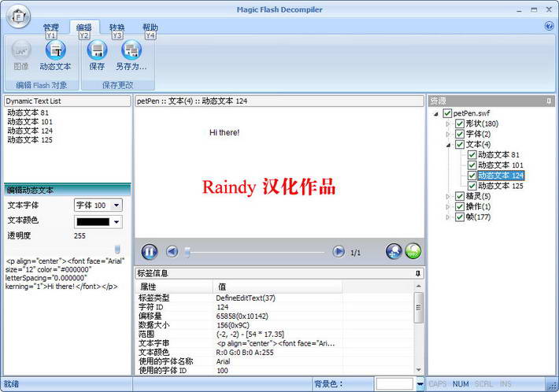The width and height of the screenshot is (559, 392).
Task: Toggle the 文本(4) checkbox
Action: [x=460, y=144]
